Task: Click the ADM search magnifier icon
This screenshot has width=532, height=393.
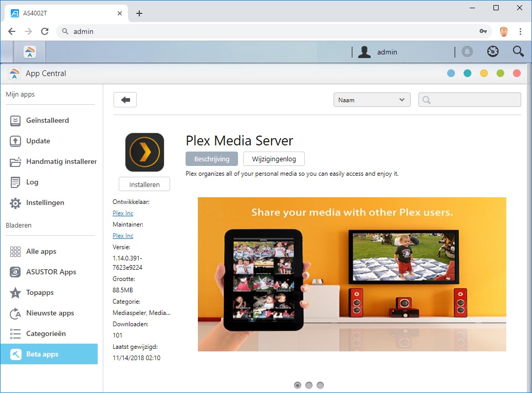Action: coord(518,51)
